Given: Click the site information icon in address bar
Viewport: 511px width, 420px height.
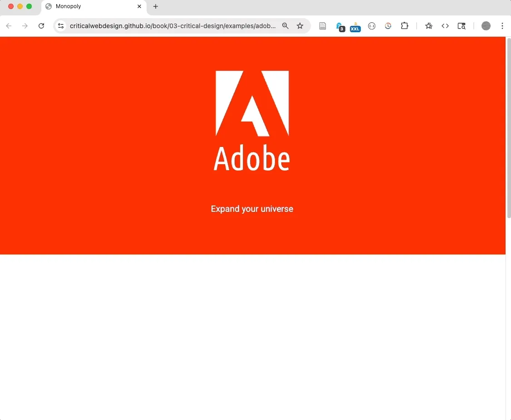Looking at the screenshot, I should [x=60, y=26].
